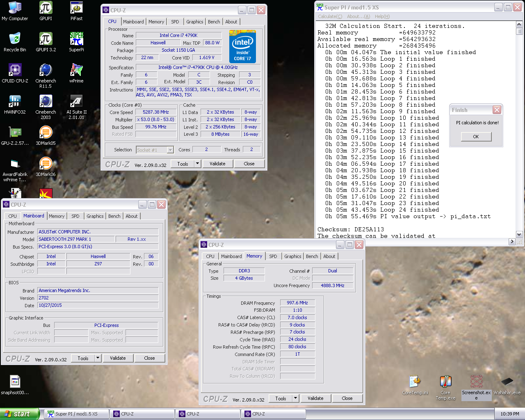The width and height of the screenshot is (525, 420).
Task: Click Super PI vertical scrollbar down arrow
Action: point(519,235)
